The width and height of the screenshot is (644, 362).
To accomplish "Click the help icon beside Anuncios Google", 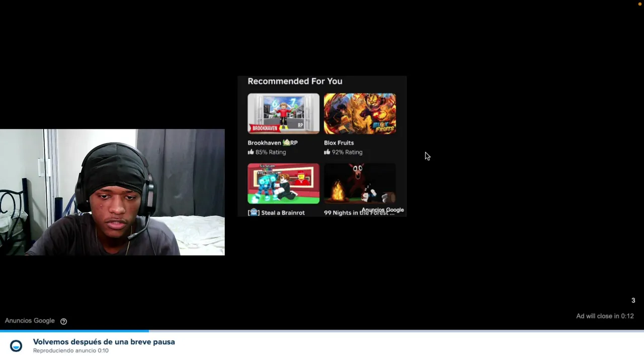I will point(64,321).
